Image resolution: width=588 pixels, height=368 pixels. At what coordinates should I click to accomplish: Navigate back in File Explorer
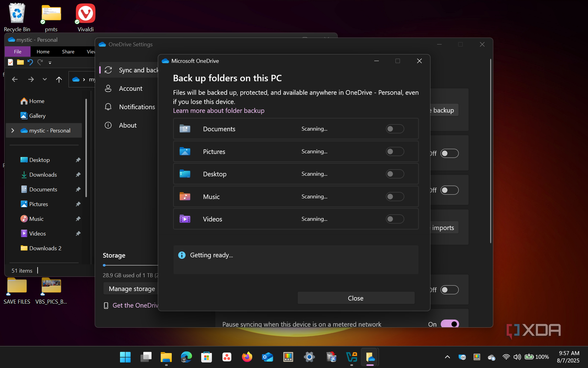pyautogui.click(x=15, y=79)
